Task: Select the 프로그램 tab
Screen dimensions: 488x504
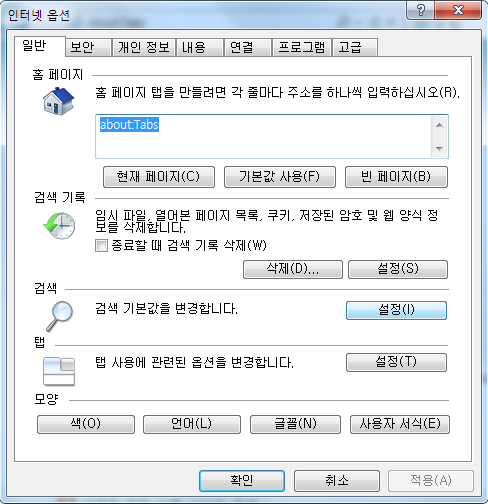Action: [x=302, y=47]
